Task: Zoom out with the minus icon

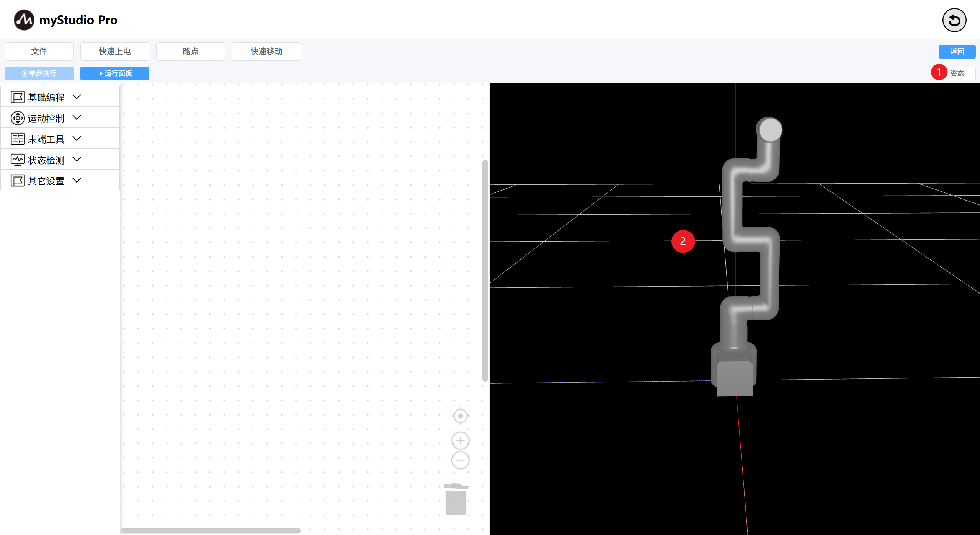Action: point(460,460)
